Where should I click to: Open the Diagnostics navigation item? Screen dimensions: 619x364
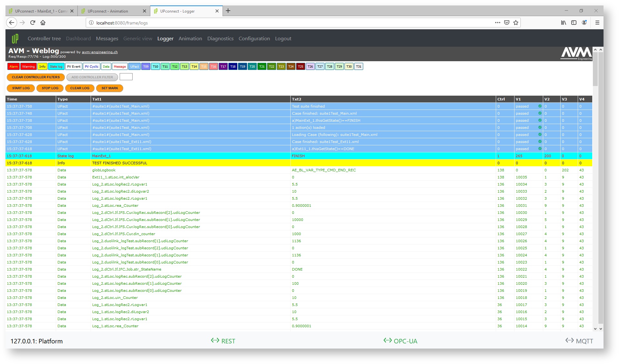(x=220, y=39)
